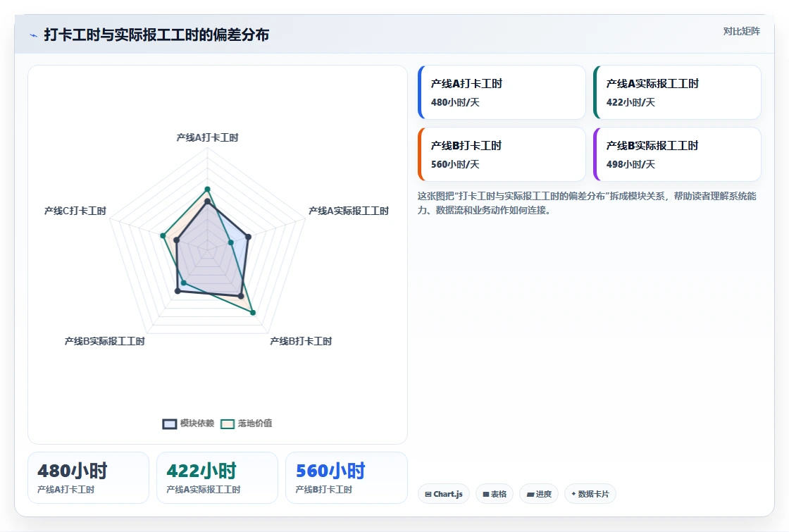Select the 422小时 stat tile
Screen dimensions: 789x532
(x=218, y=478)
